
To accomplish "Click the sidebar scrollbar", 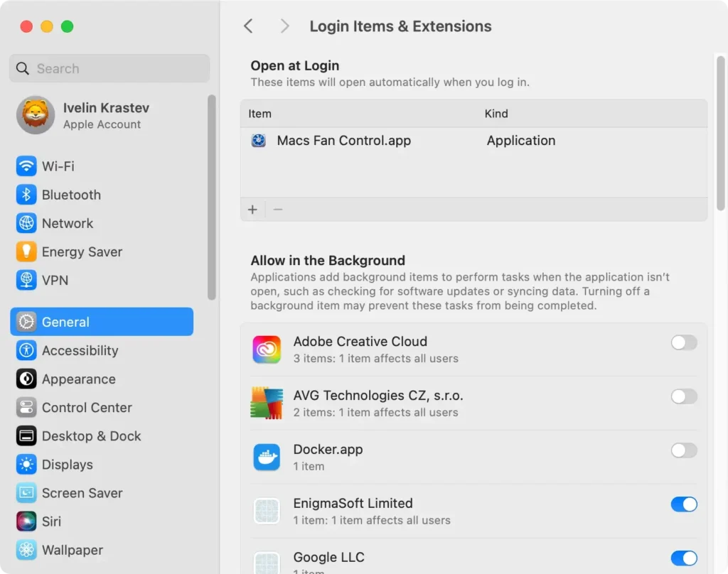I will tap(212, 197).
